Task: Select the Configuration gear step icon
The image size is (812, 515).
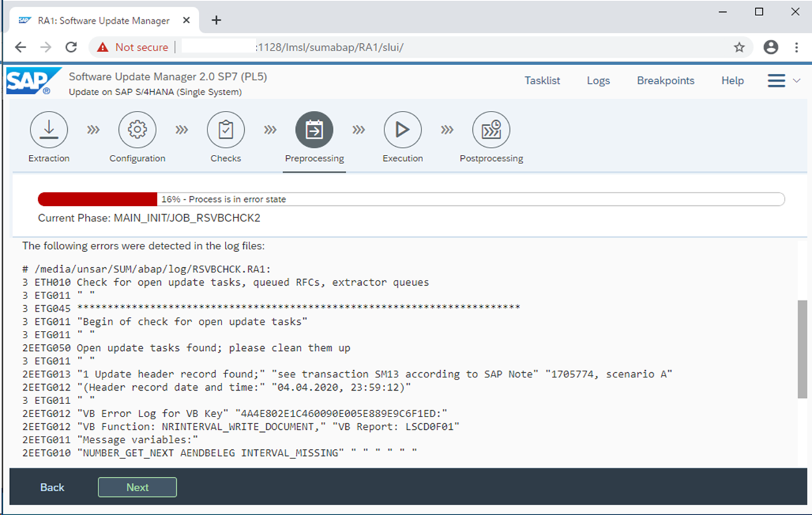Action: click(137, 130)
